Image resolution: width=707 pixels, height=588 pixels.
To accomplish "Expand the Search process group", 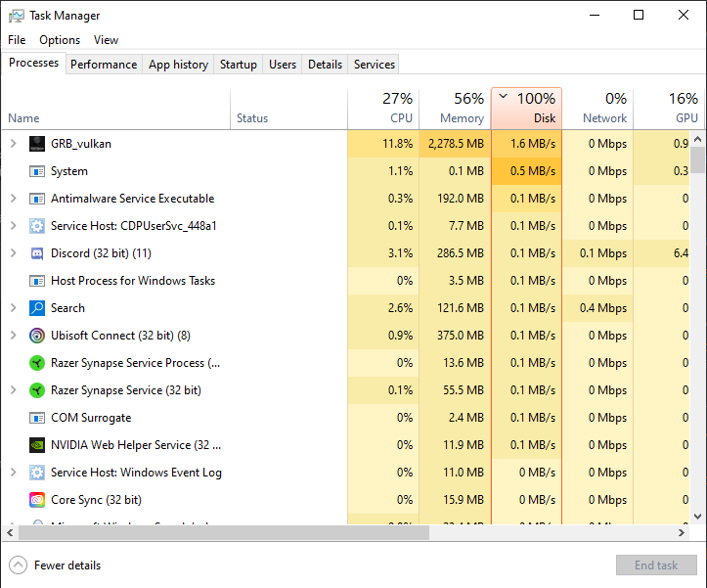I will click(x=13, y=308).
